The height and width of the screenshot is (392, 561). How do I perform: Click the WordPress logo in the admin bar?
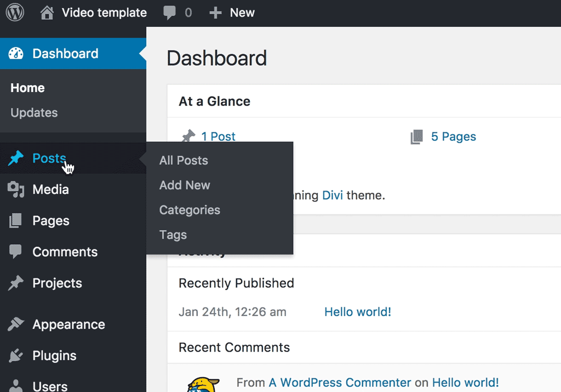[14, 12]
